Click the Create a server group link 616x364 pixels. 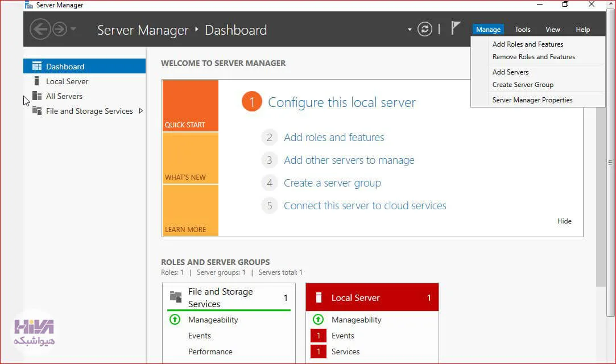(332, 183)
